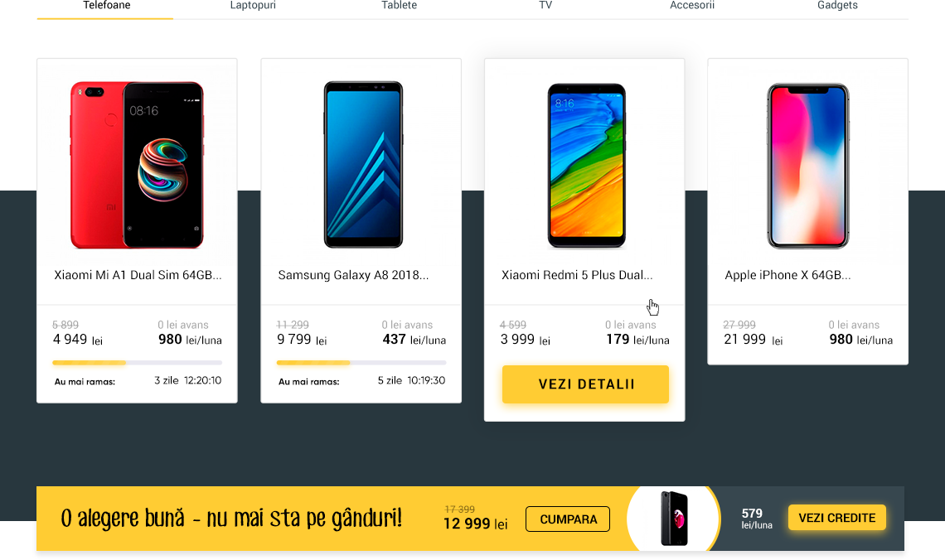Click the Samsung Galaxy A8 phone image

(363, 165)
